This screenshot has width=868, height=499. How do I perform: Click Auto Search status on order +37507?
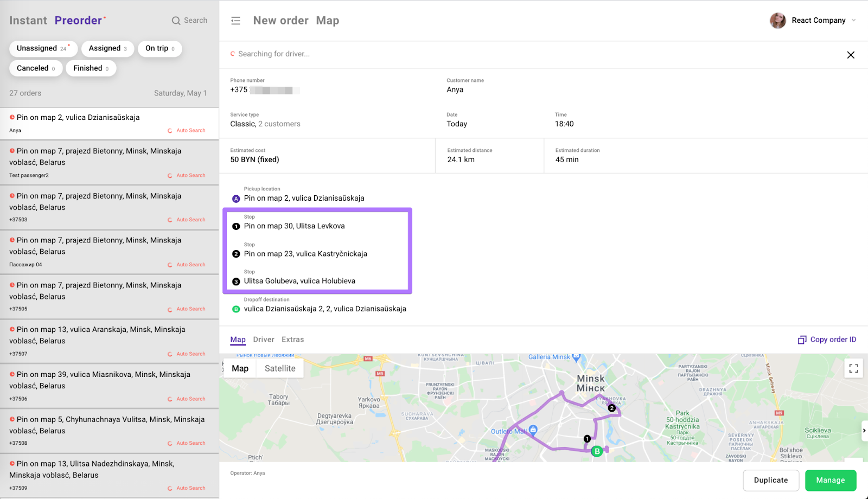pyautogui.click(x=187, y=354)
